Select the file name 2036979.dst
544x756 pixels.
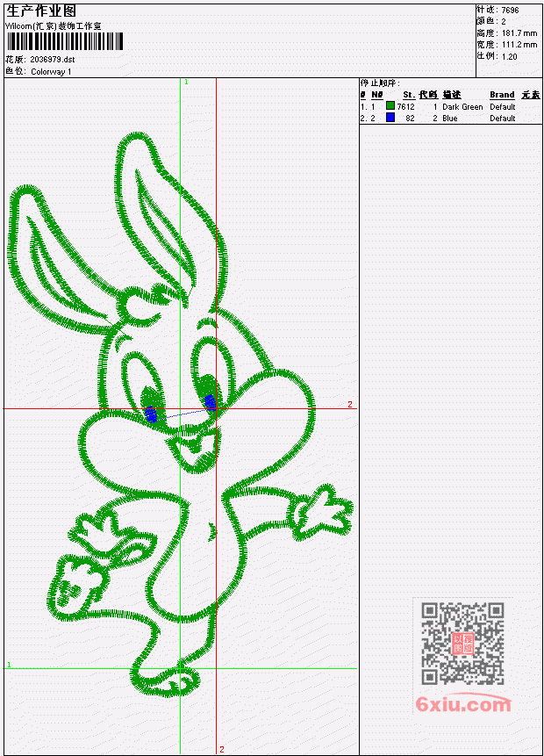coord(53,60)
